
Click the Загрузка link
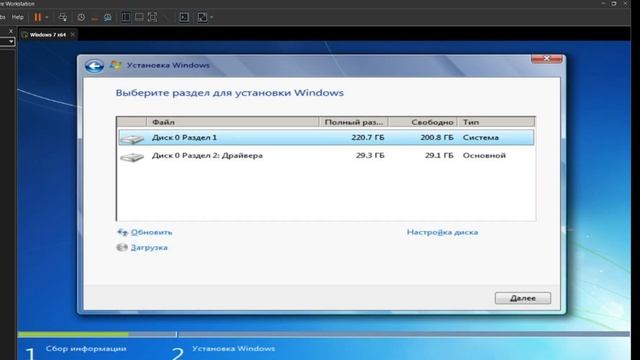(x=149, y=248)
